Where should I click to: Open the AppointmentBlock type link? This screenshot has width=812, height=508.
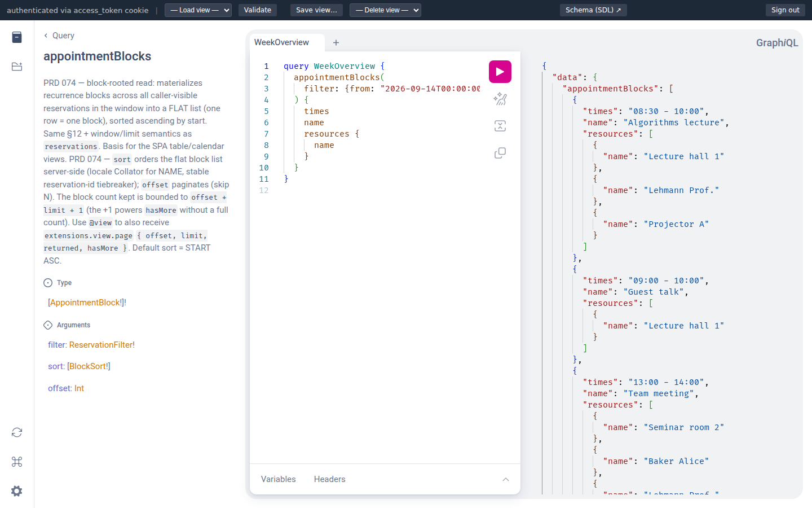[86, 303]
